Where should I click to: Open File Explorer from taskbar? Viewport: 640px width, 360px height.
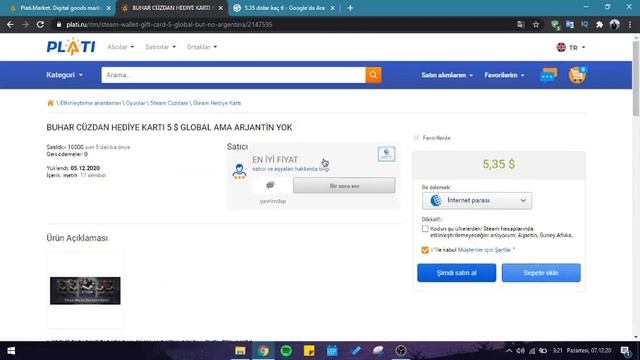(x=240, y=351)
